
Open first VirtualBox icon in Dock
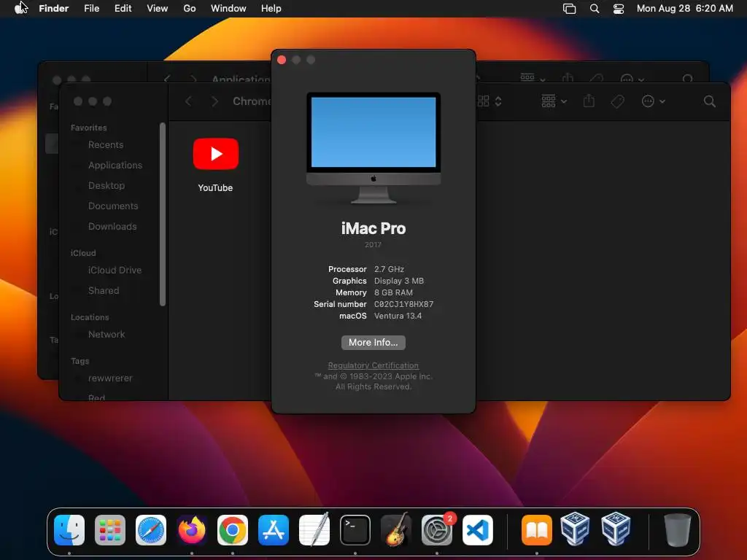point(575,529)
